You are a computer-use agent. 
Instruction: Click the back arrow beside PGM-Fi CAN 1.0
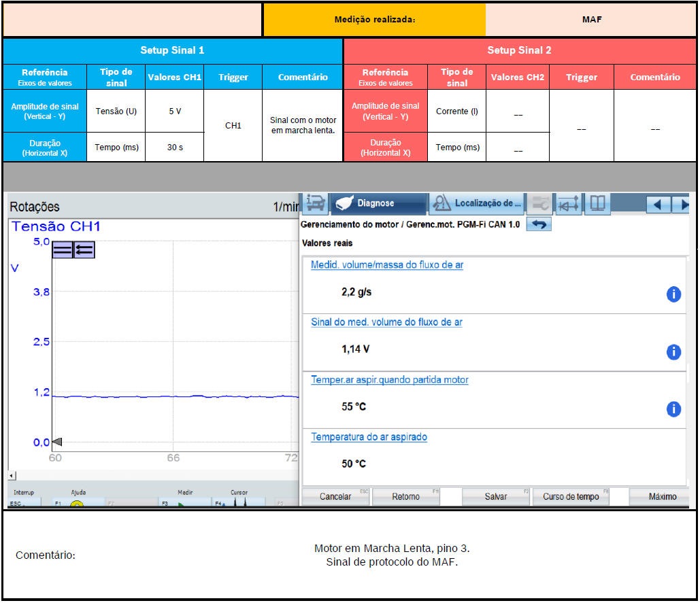coord(539,224)
